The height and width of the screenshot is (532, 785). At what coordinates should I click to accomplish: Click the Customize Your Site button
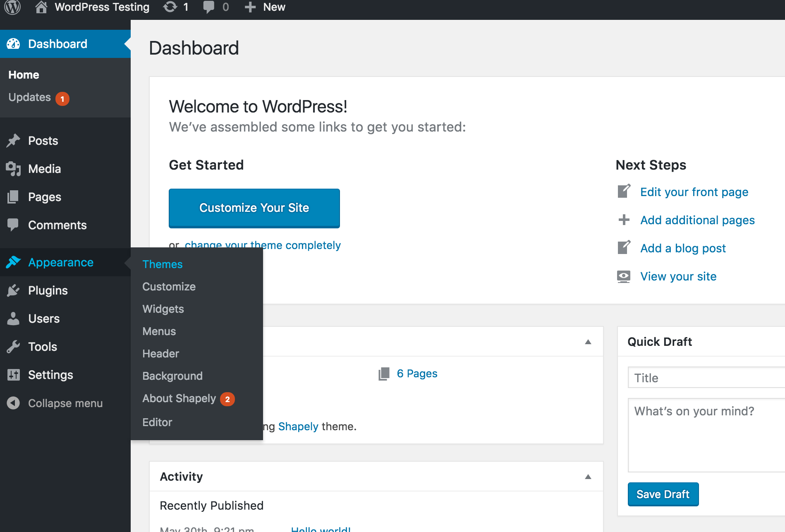pyautogui.click(x=254, y=208)
